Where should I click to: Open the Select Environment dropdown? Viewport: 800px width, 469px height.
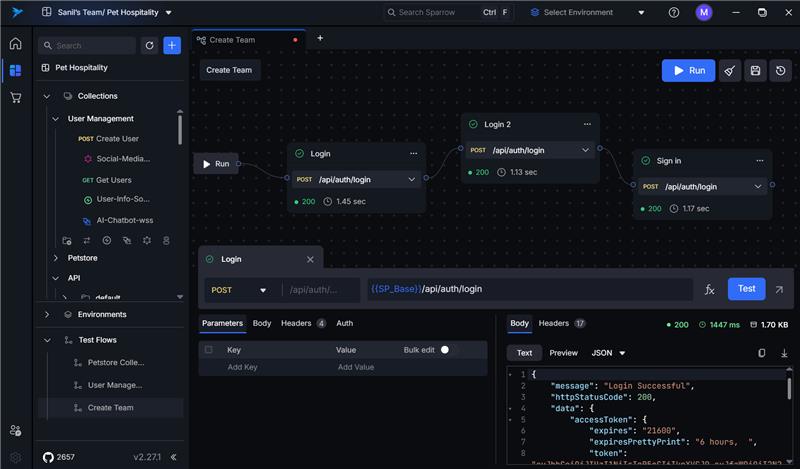point(588,12)
